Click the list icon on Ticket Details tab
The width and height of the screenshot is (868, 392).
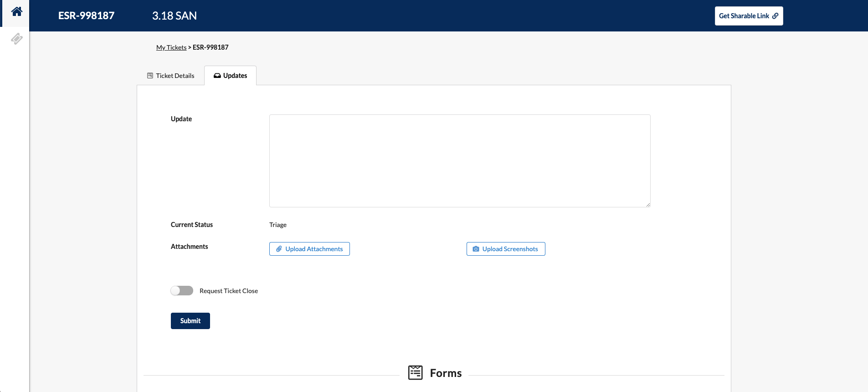pos(150,76)
